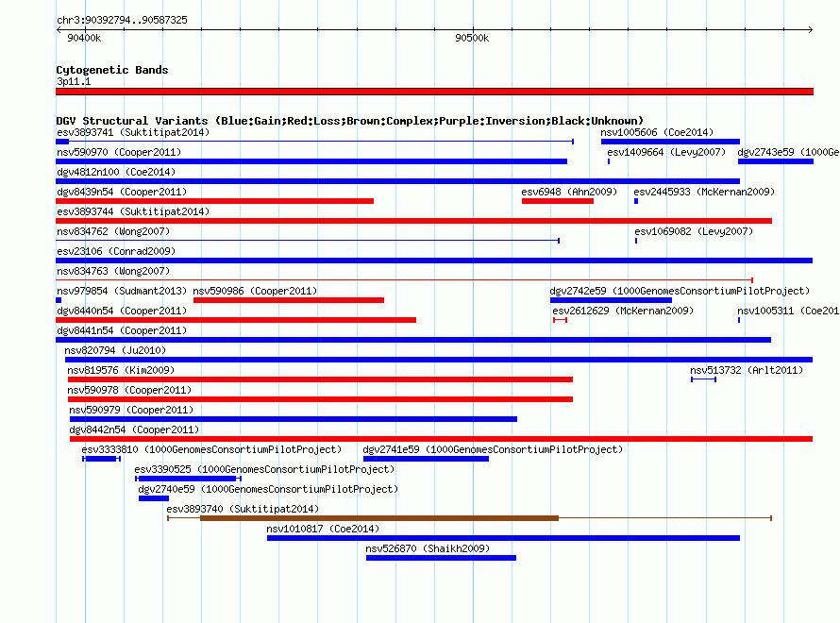Select the nsv590970 (Cooper2011) blue bar
Screen dimensions: 840x623
pyautogui.click(x=311, y=161)
